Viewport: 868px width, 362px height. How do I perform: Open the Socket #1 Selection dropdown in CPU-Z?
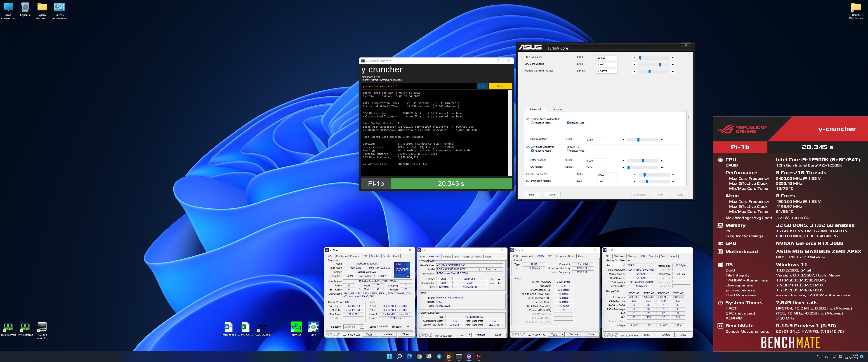(x=354, y=326)
